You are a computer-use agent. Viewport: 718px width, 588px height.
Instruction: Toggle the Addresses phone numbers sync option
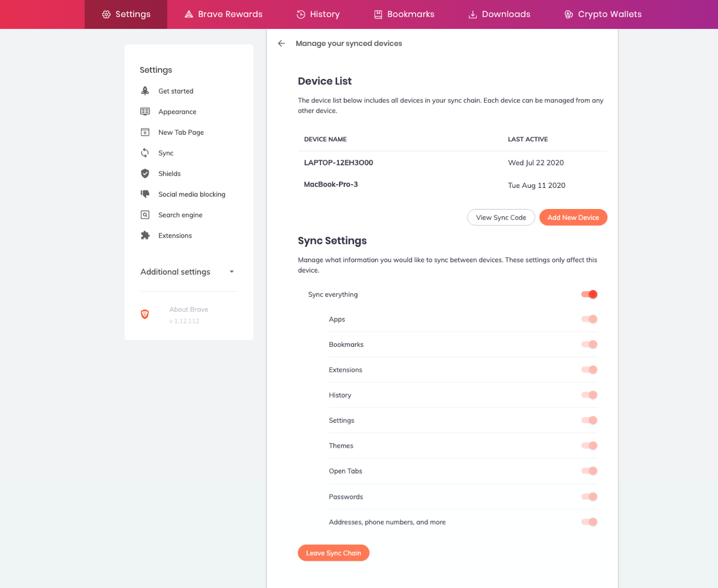point(590,522)
